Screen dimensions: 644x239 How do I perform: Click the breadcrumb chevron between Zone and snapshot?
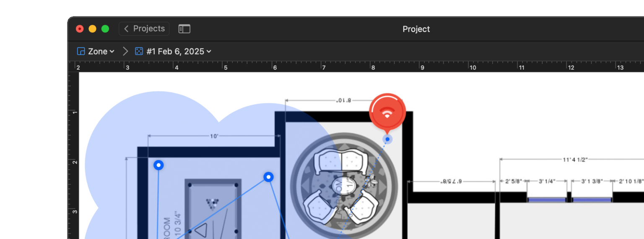point(125,51)
